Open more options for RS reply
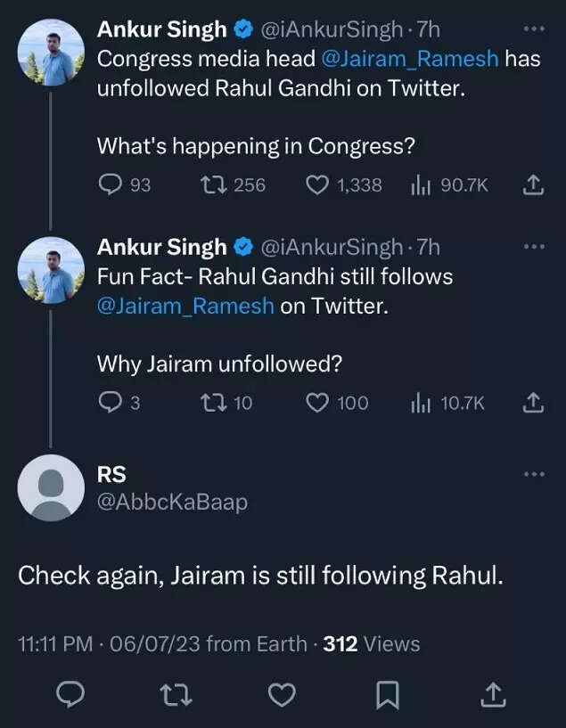566x728 pixels. tap(533, 474)
